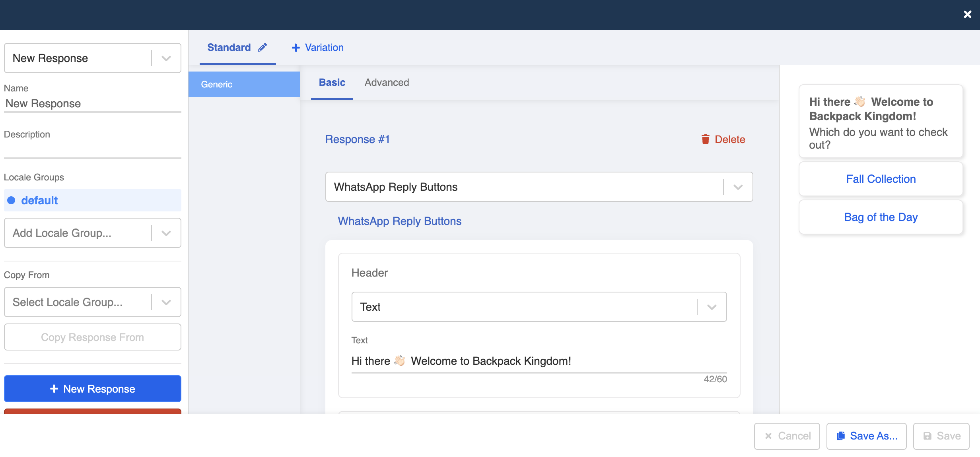
Task: Click the X icon on the Cancel button
Action: point(768,436)
